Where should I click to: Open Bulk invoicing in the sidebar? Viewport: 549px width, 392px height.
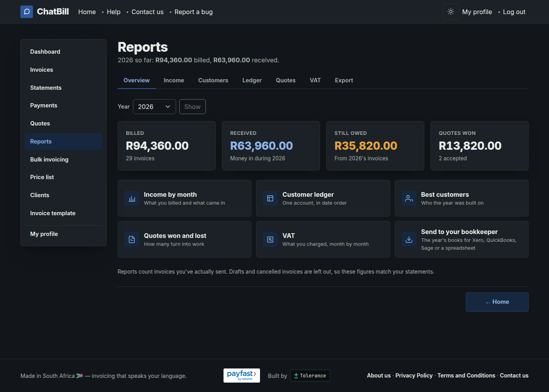pos(64,160)
